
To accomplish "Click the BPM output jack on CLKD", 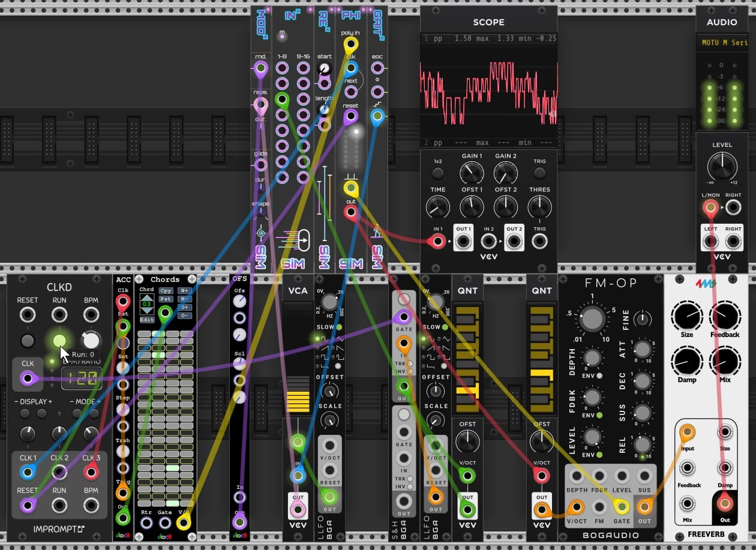I will point(91,506).
